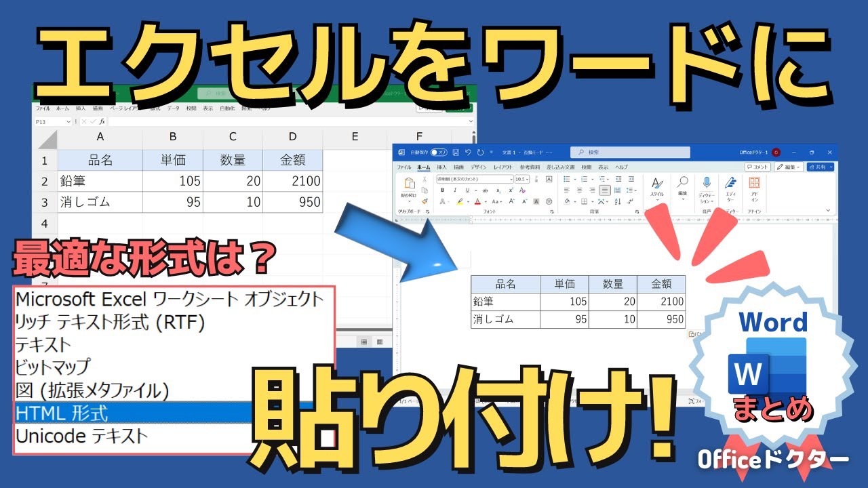Screen dimensions: 868x488
Task: Click the Save icon in Word title bar
Action: [x=456, y=152]
